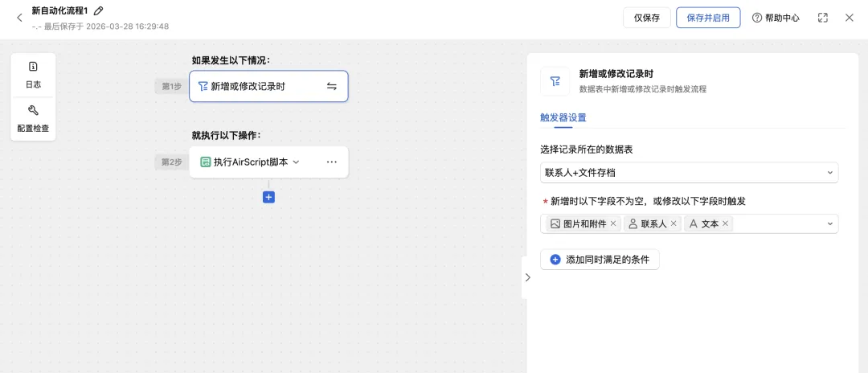Open the trigger fields dropdown arrow
The height and width of the screenshot is (373, 868).
(x=829, y=224)
